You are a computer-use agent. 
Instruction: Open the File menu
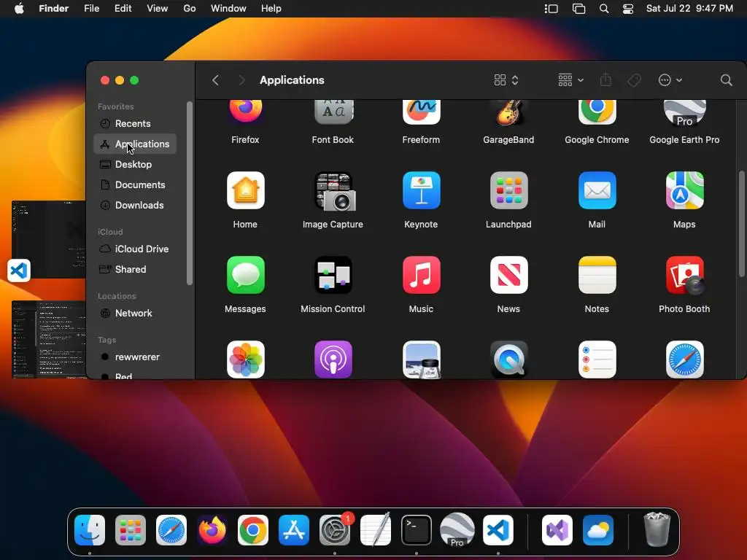91,9
